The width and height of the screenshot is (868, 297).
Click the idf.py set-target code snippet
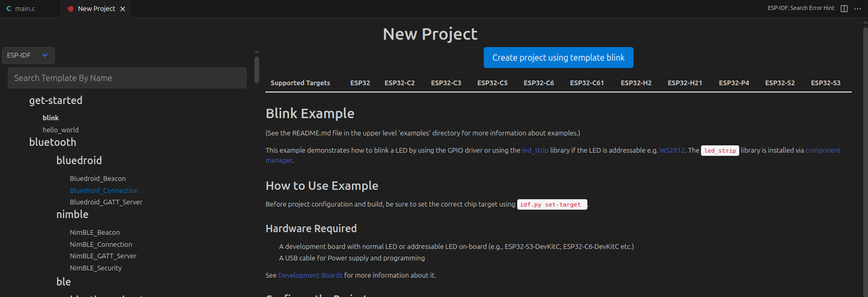[552, 204]
